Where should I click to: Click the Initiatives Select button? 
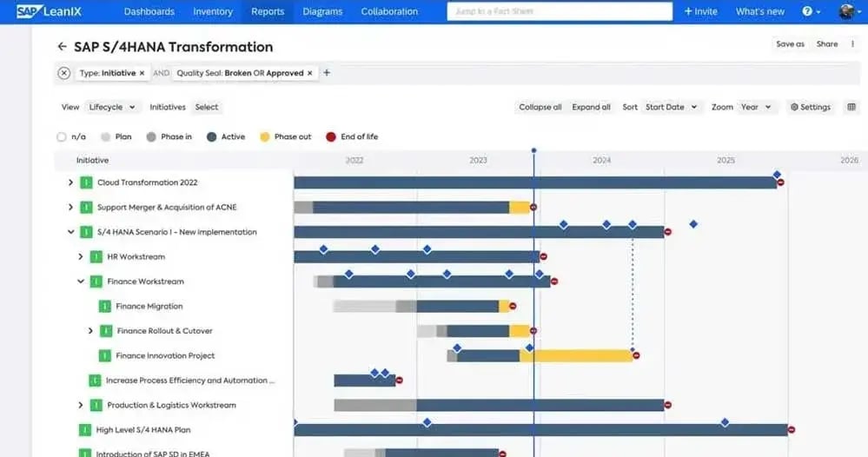tap(207, 107)
